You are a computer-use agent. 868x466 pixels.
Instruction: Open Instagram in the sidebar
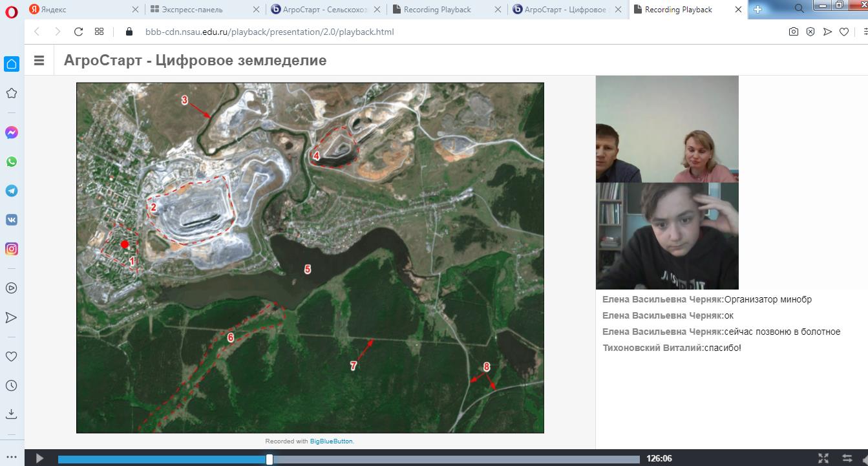click(x=12, y=249)
